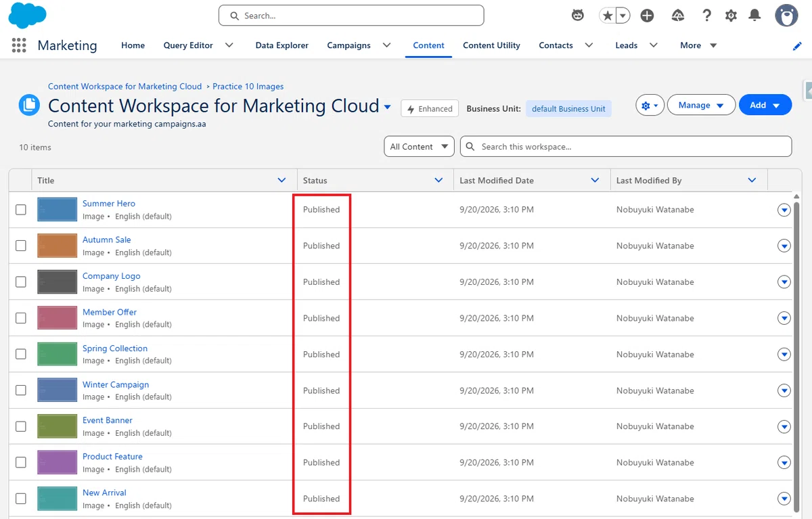Open the Favorites star icon
This screenshot has width=812, height=519.
click(608, 16)
